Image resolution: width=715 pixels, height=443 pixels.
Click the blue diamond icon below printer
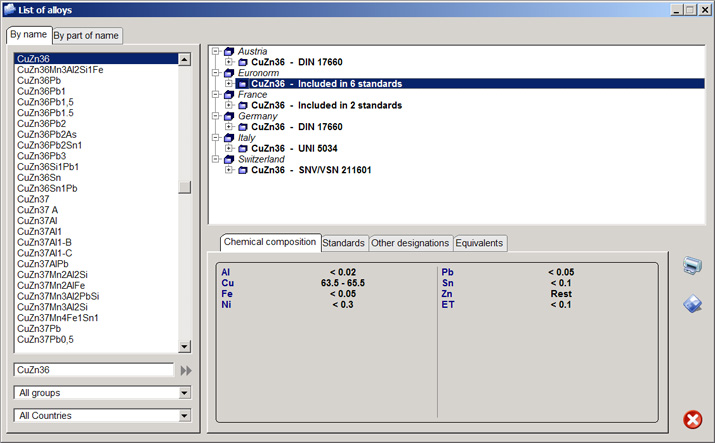pos(692,304)
